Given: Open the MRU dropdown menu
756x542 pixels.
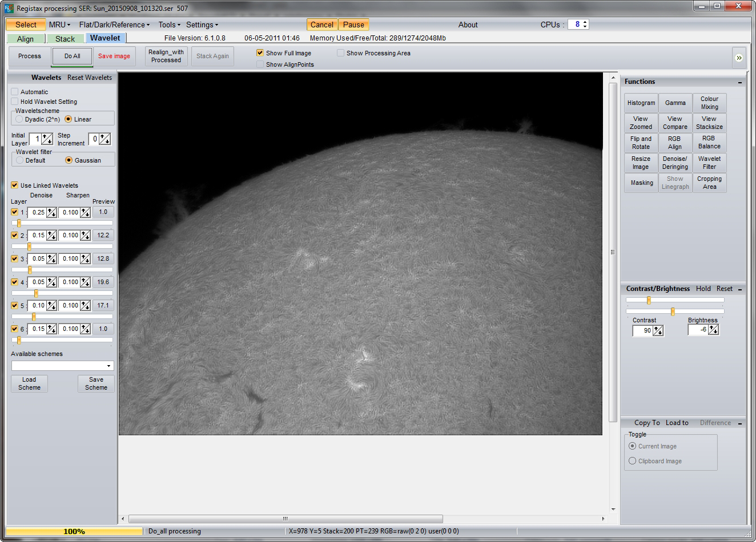Looking at the screenshot, I should (x=59, y=25).
